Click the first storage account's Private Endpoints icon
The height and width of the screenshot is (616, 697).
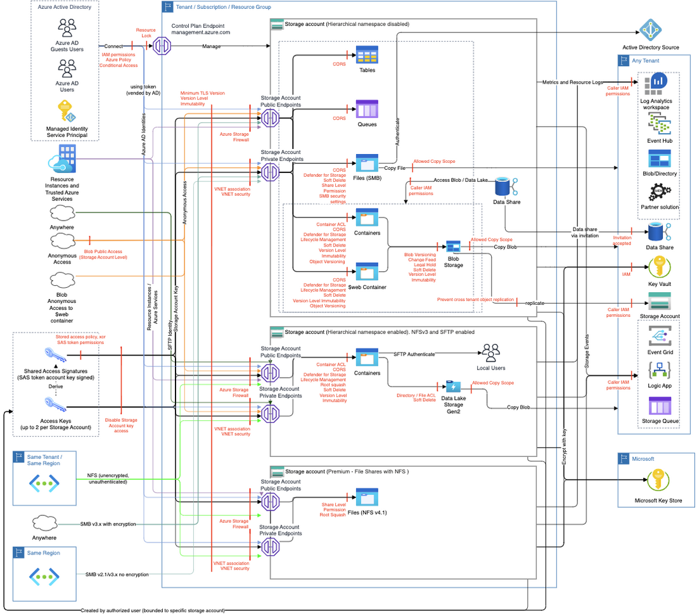(x=270, y=172)
